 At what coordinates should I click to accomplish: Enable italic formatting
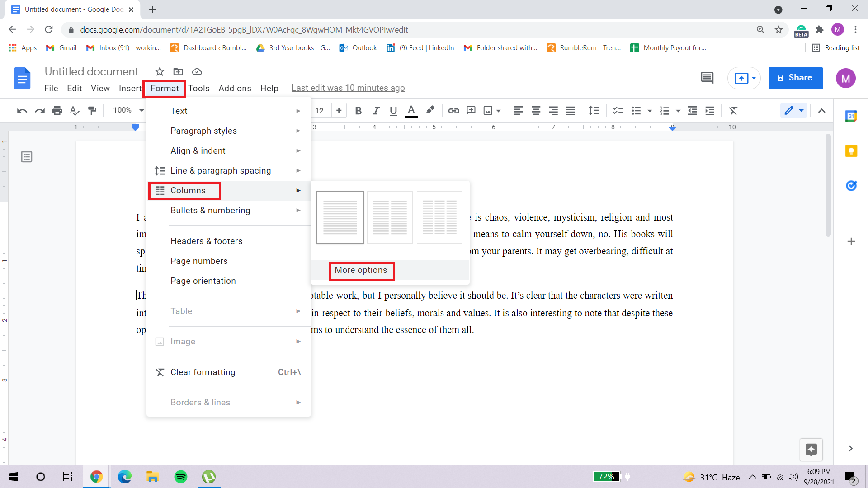tap(376, 111)
